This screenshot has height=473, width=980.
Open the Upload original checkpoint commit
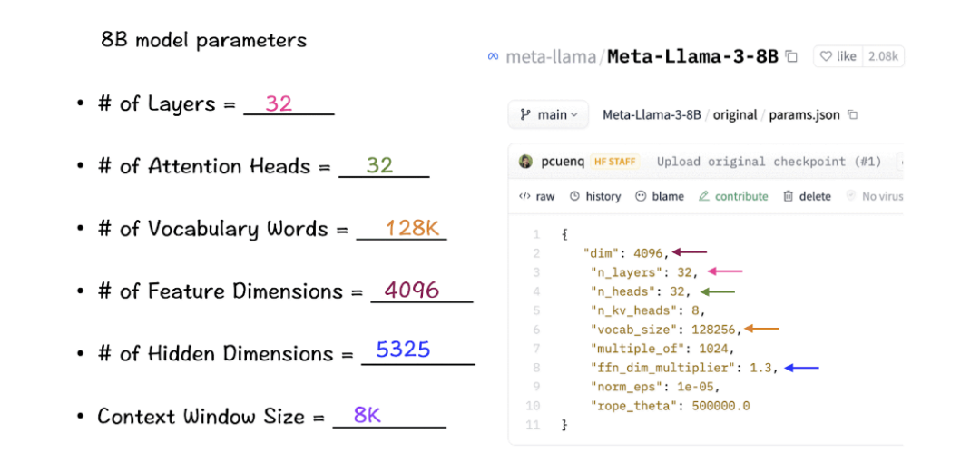click(x=769, y=162)
